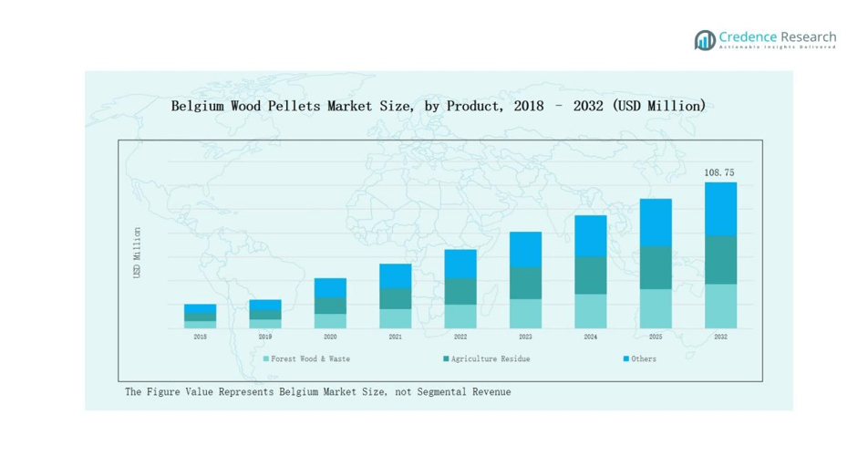Open the Credence Research brand name link

coord(777,36)
